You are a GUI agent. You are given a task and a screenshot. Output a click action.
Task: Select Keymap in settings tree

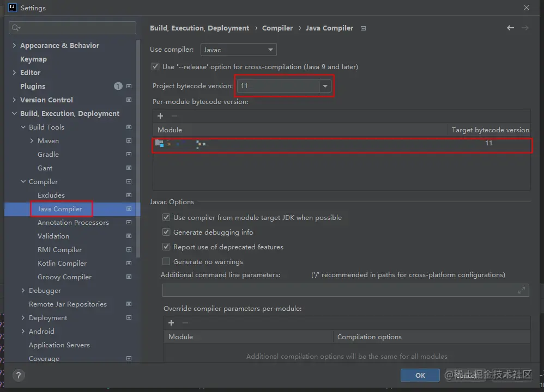pos(33,59)
